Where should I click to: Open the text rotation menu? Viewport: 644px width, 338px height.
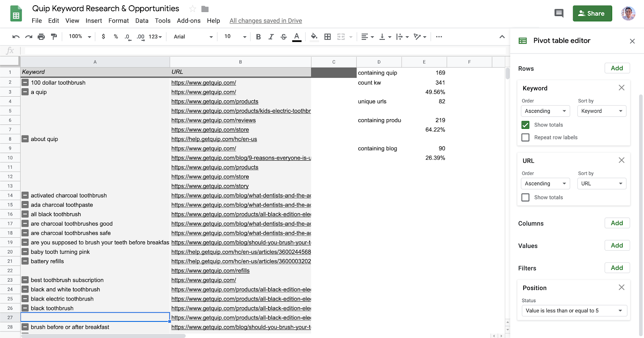pyautogui.click(x=420, y=37)
